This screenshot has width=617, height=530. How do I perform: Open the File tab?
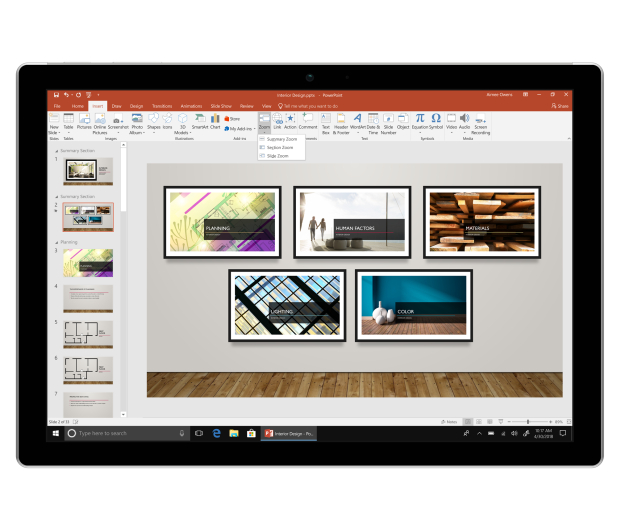click(57, 106)
